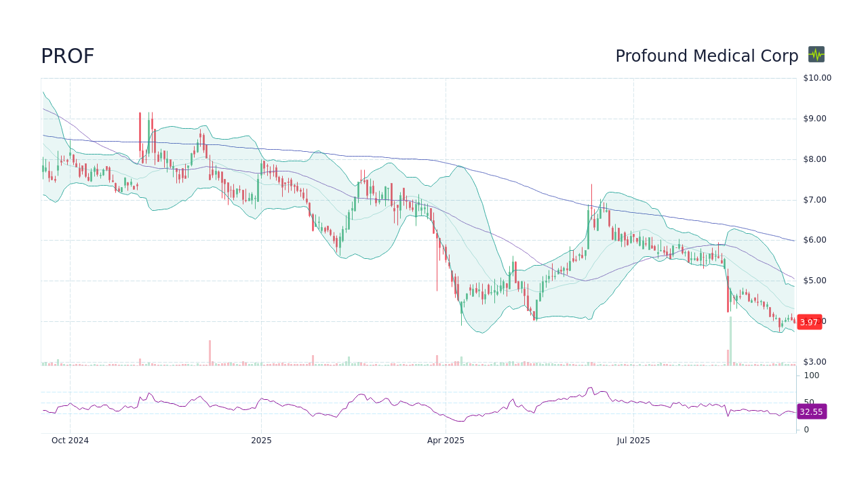Click the $10.00 price axis label
Image resolution: width=868 pixels, height=488 pixels.
[x=817, y=78]
